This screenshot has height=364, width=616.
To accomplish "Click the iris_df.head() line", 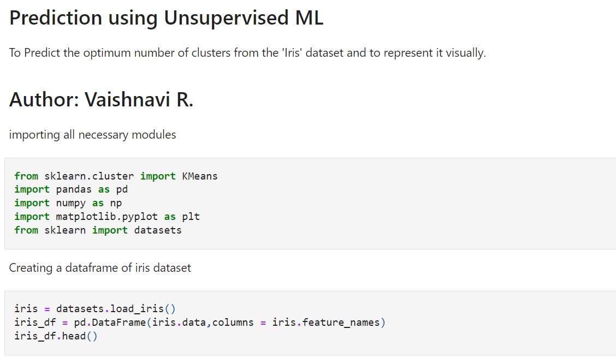I will [x=56, y=336].
